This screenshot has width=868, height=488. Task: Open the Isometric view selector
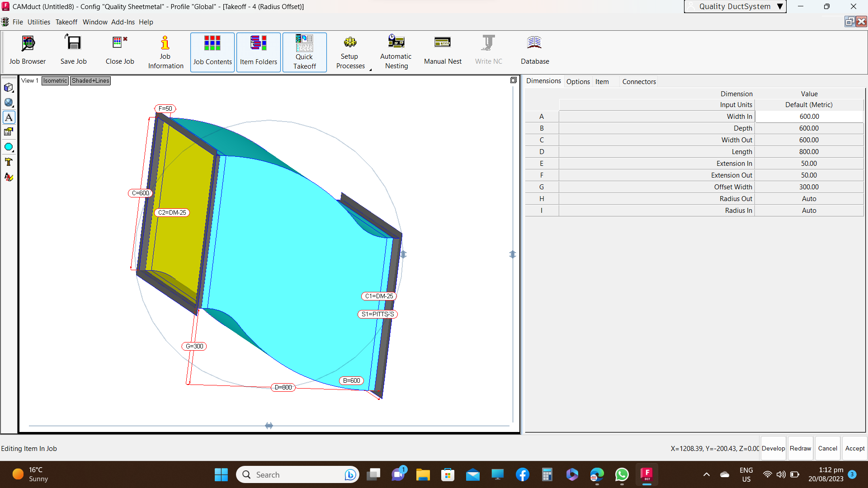click(55, 81)
